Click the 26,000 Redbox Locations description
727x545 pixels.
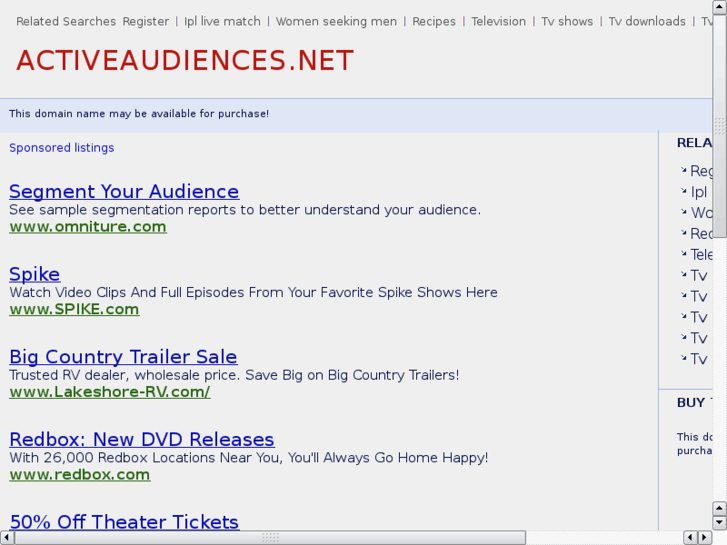pyautogui.click(x=249, y=457)
